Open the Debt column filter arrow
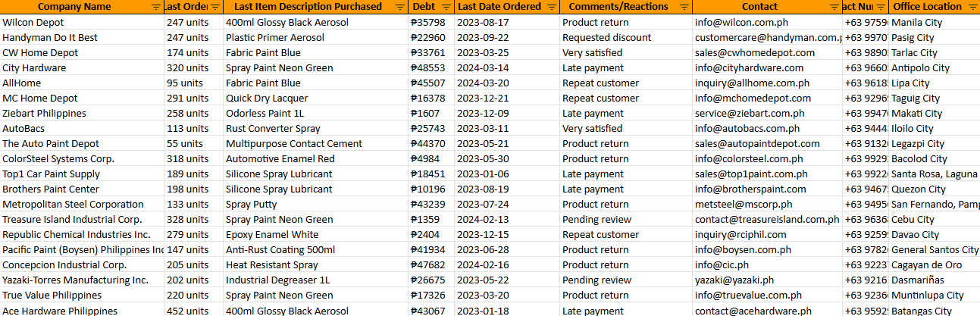980x316 pixels. pos(447,7)
